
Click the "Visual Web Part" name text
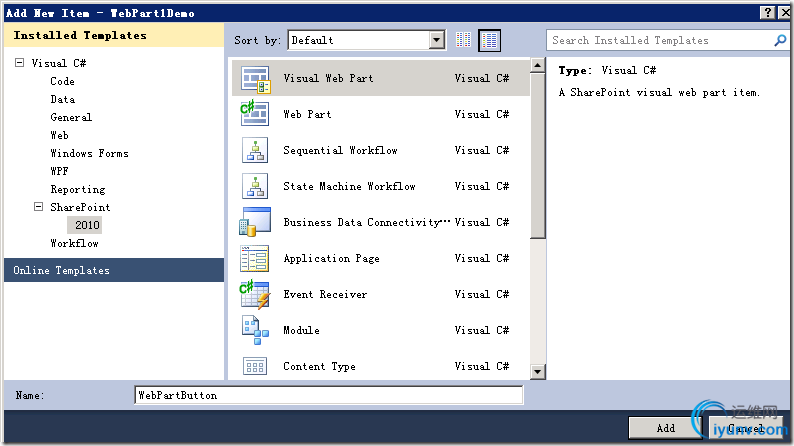328,78
